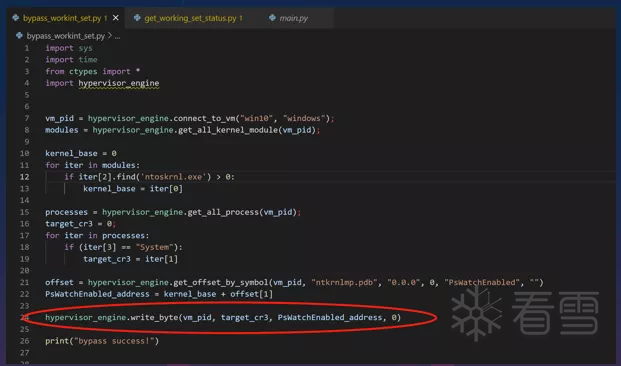Close the bypass_workint_set.py tab
Screen dimensions: 621x366
pyautogui.click(x=116, y=18)
